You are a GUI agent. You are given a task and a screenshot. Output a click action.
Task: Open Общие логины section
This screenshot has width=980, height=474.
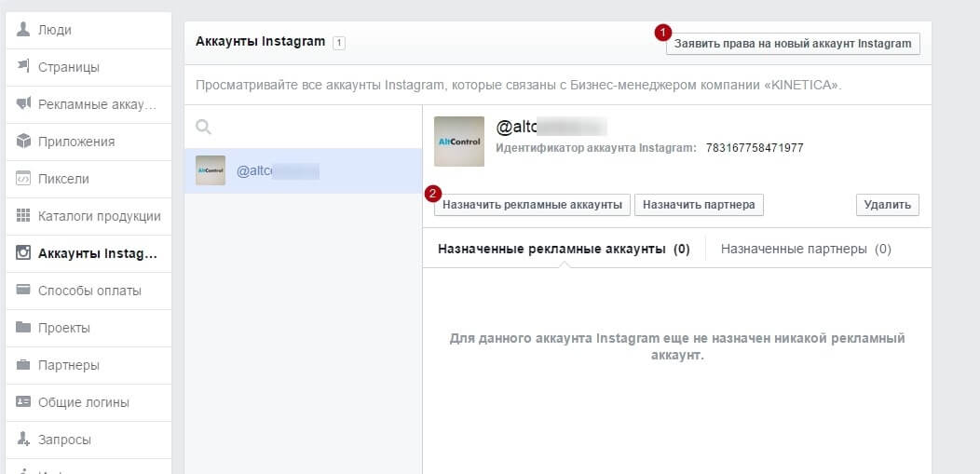tap(88, 402)
